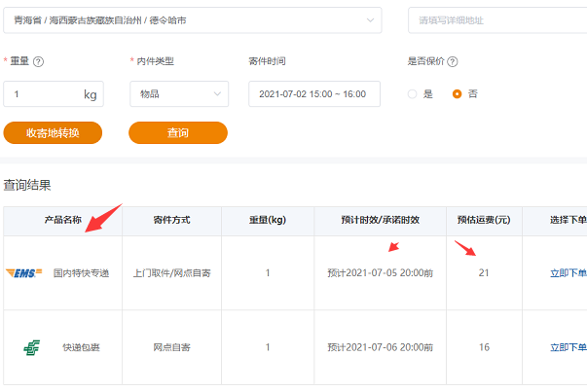Open the 青海省 region dropdown

(193, 20)
